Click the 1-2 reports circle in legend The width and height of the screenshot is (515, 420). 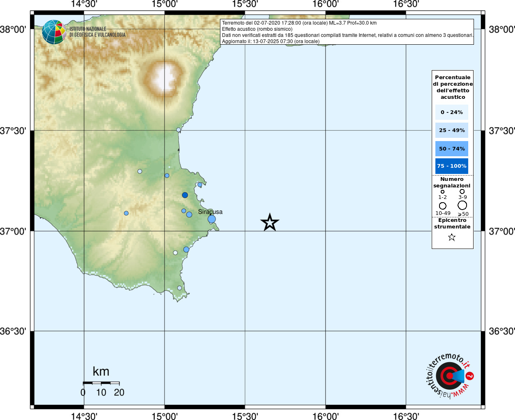click(442, 192)
